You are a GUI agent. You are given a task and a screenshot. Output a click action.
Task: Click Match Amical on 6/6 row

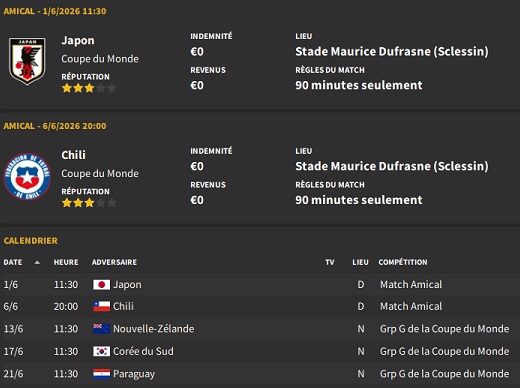coord(411,306)
